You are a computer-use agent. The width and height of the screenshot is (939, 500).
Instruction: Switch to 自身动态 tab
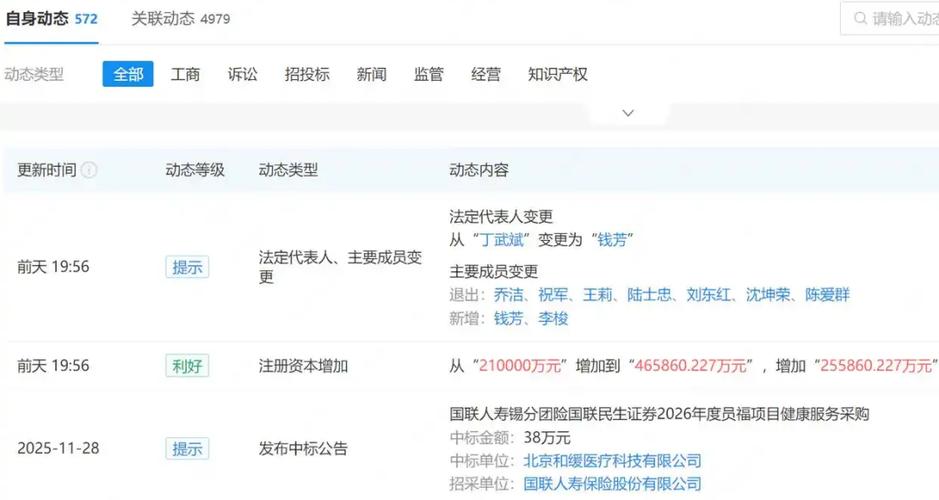tap(52, 19)
